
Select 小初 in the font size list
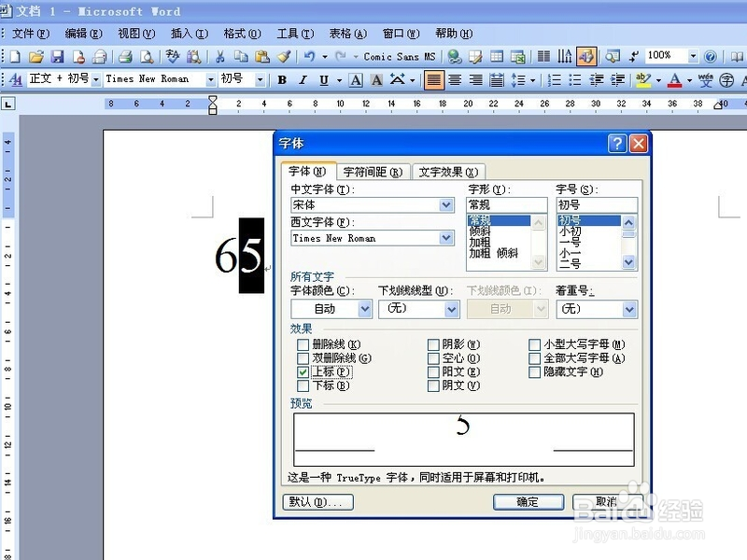[589, 231]
